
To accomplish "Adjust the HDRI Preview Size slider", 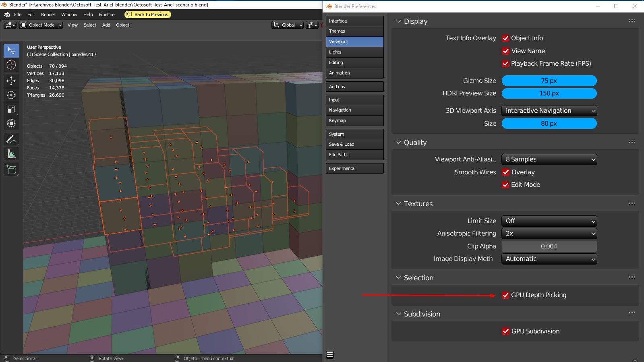I will (x=549, y=93).
